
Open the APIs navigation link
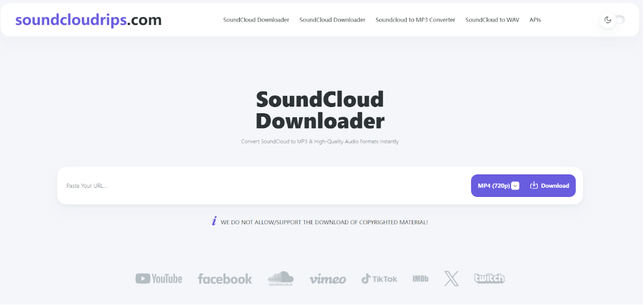(x=535, y=20)
